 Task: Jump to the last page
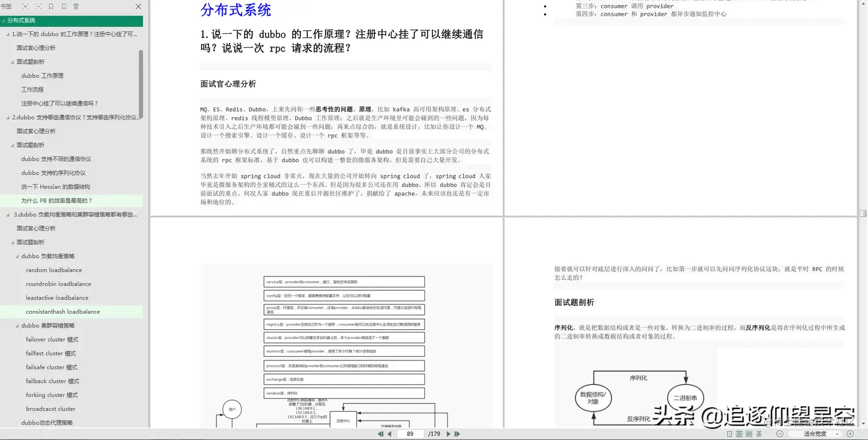point(457,434)
